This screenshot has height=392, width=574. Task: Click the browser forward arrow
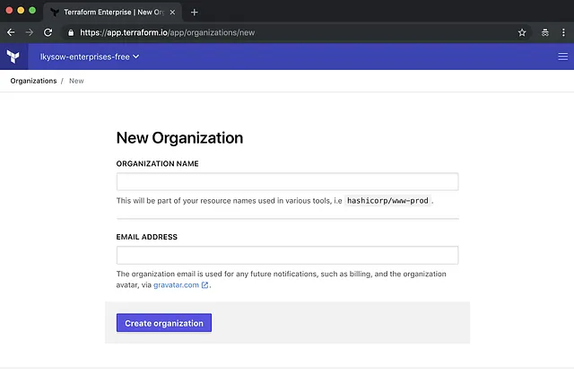pyautogui.click(x=30, y=32)
